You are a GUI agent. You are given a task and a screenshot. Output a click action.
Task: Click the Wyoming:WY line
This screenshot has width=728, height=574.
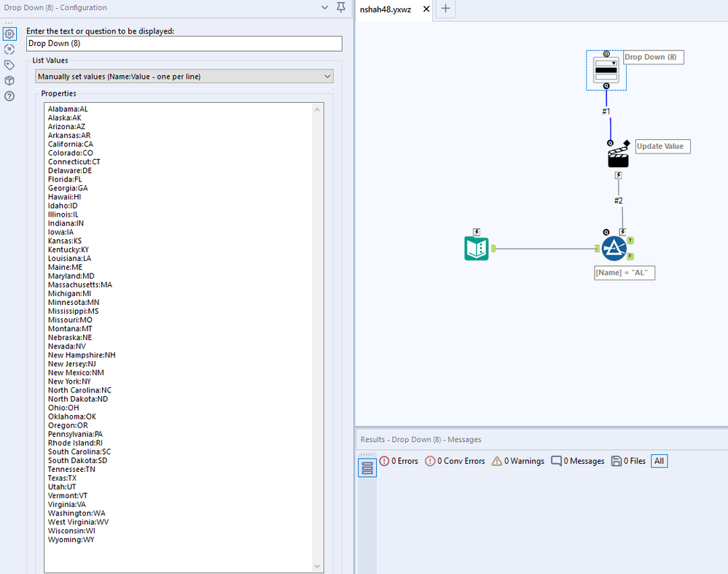point(71,540)
